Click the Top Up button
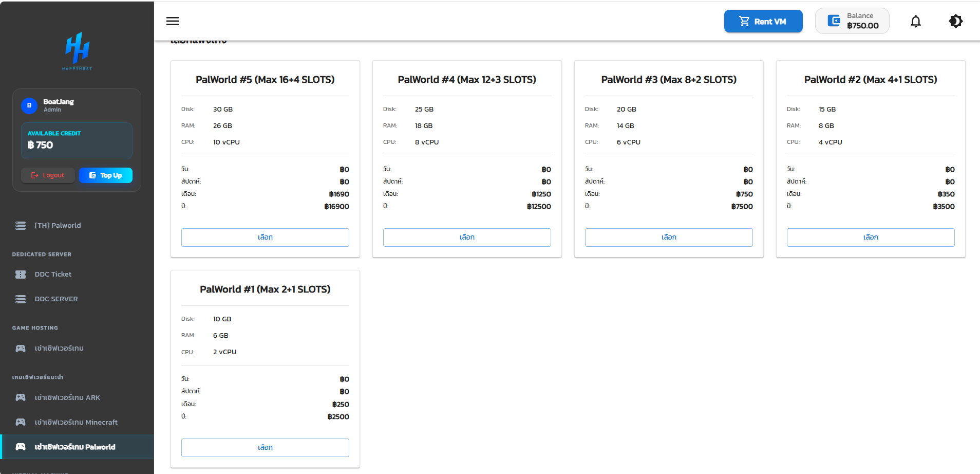The image size is (980, 474). pos(106,175)
